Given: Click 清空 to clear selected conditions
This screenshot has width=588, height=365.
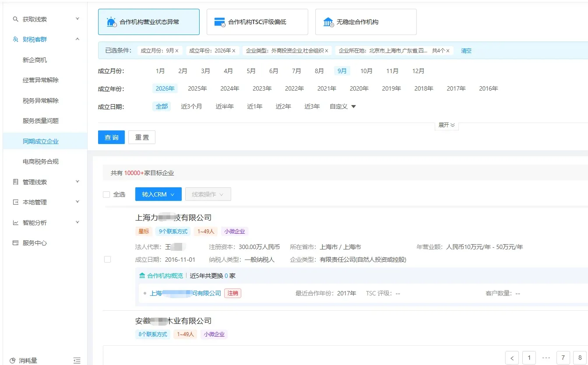Looking at the screenshot, I should click(x=466, y=51).
